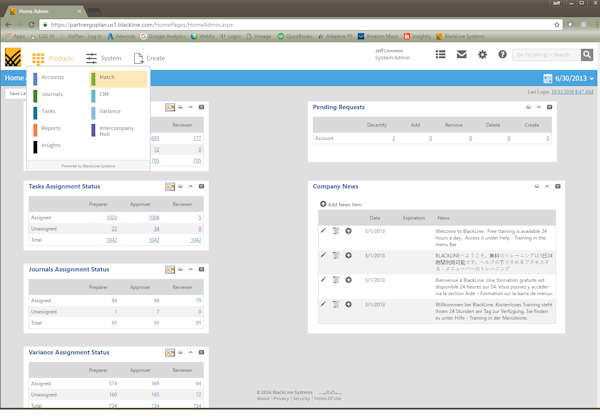Click the help question mark icon

[x=502, y=55]
